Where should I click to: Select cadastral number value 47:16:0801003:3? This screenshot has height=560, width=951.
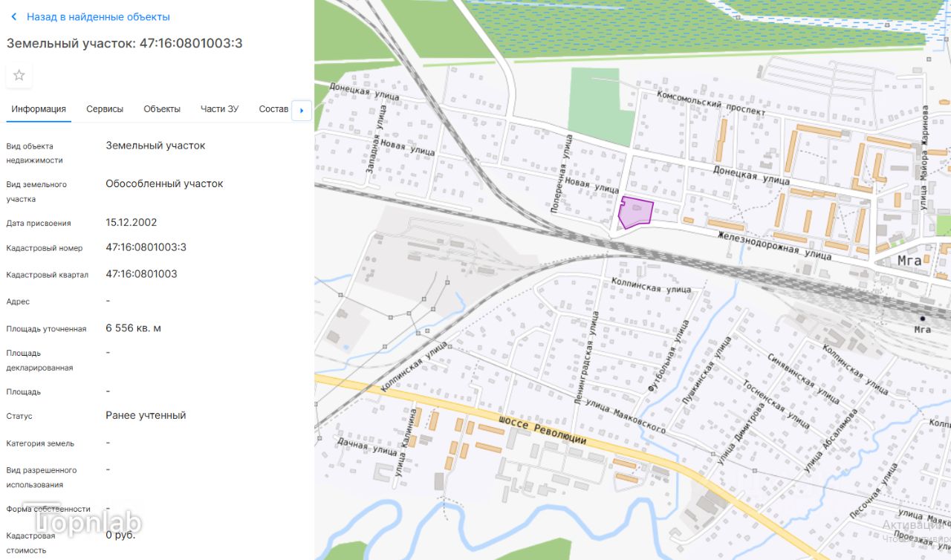click(146, 247)
